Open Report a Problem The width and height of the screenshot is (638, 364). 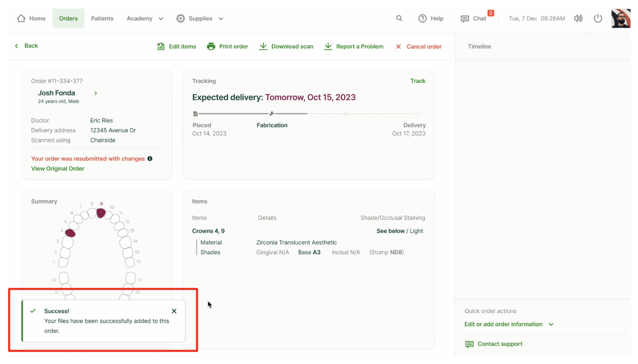pos(354,46)
